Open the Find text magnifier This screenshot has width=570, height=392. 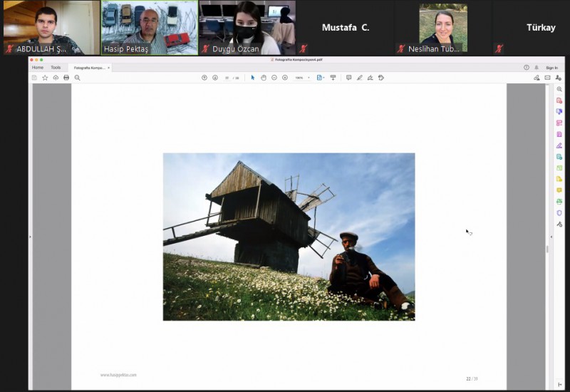[x=78, y=78]
